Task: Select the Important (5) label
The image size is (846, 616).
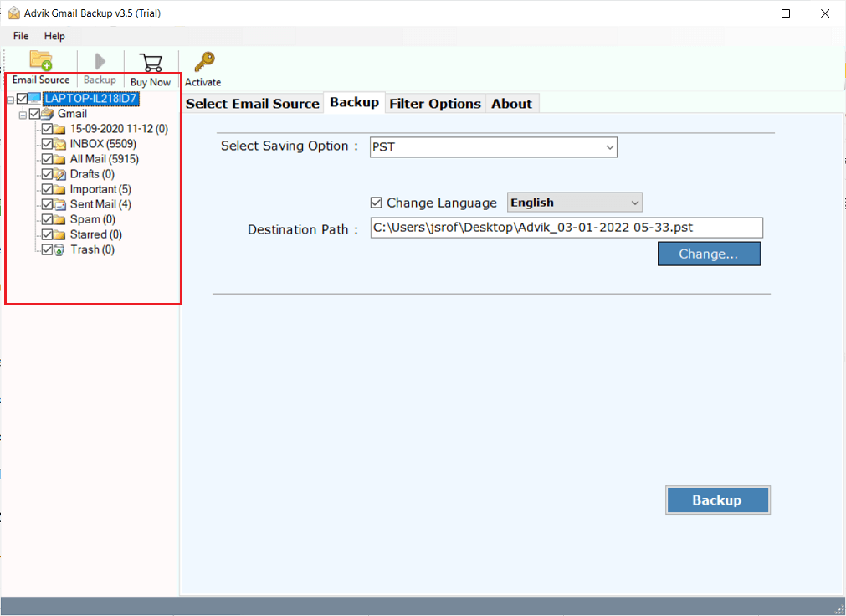Action: point(100,189)
